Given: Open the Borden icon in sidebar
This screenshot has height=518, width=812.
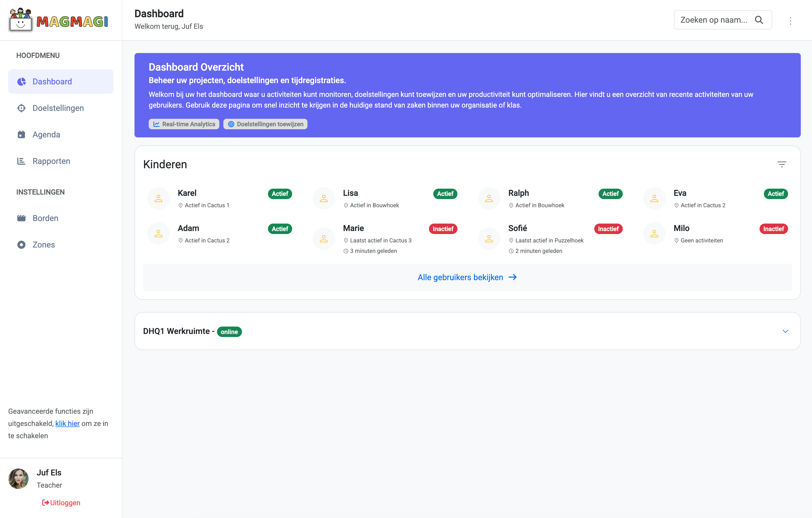Looking at the screenshot, I should [21, 218].
